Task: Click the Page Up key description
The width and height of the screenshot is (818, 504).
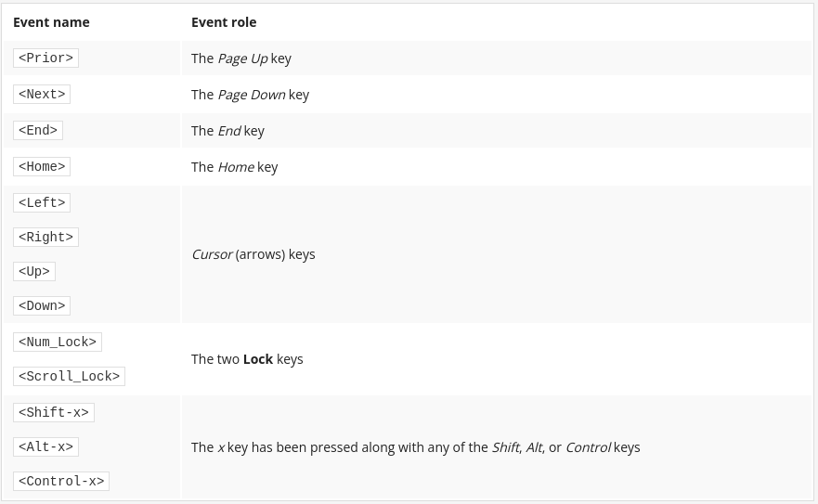Action: pyautogui.click(x=241, y=58)
